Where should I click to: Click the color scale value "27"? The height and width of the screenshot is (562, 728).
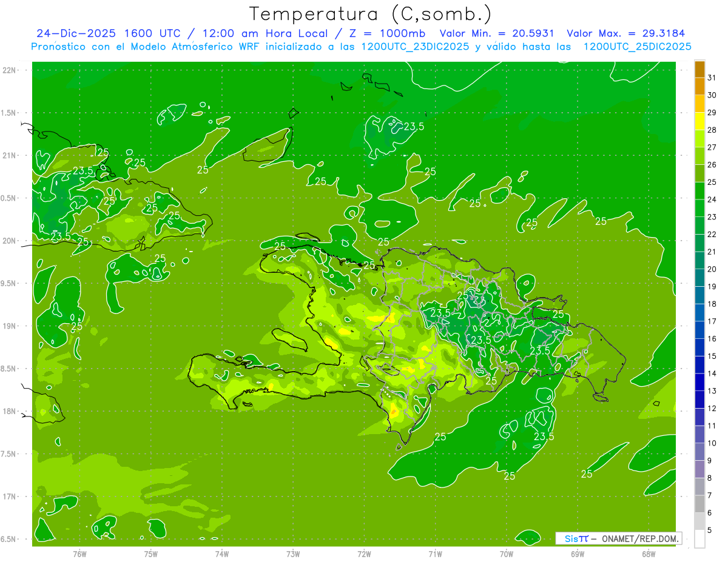712,147
